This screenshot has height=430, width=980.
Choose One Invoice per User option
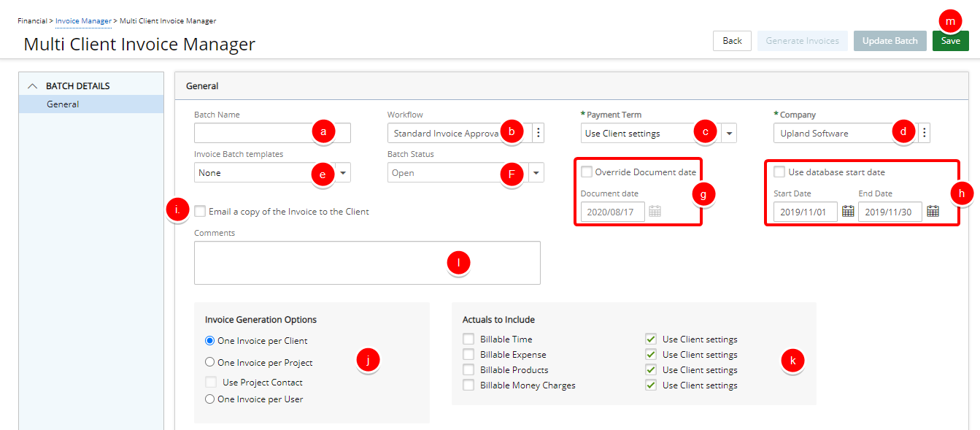pyautogui.click(x=210, y=399)
